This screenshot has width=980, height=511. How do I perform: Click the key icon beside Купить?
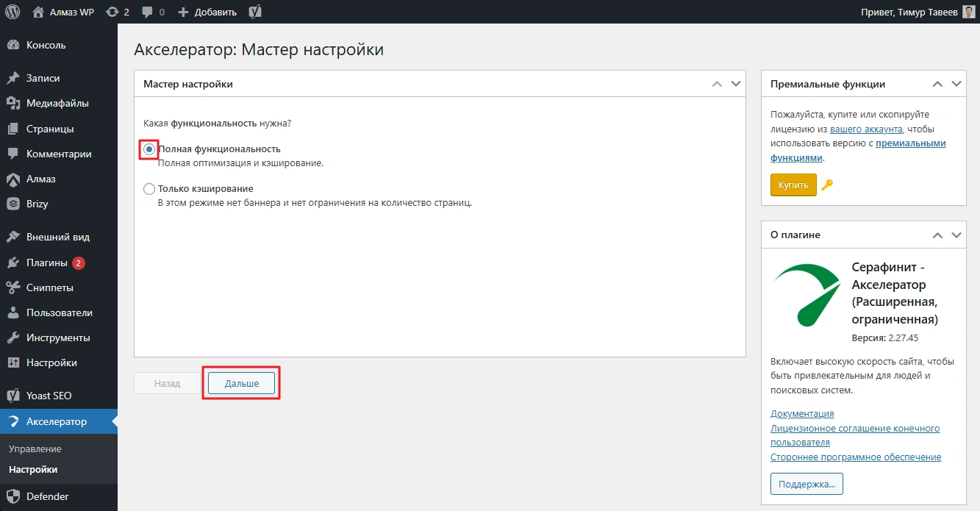[827, 185]
